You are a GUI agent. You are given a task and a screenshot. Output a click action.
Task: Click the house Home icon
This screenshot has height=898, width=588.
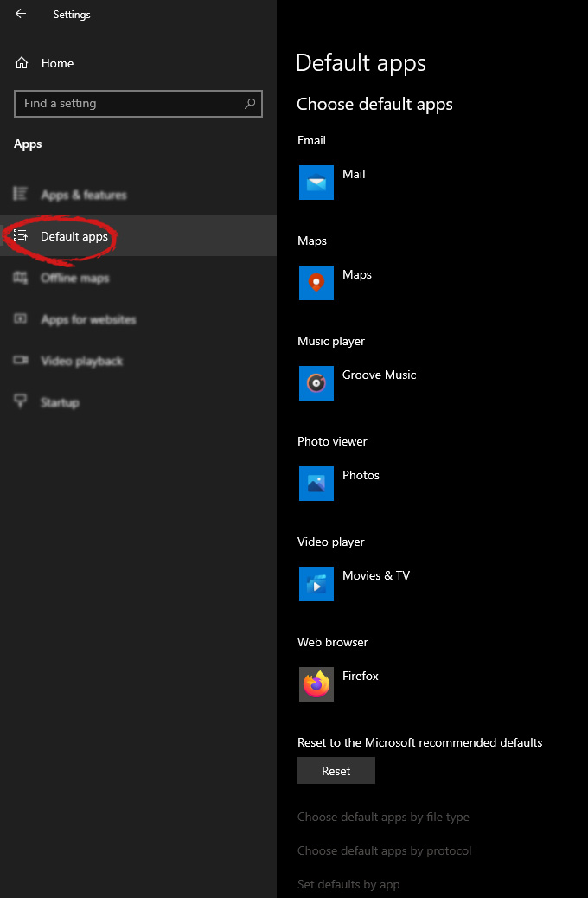[x=22, y=63]
